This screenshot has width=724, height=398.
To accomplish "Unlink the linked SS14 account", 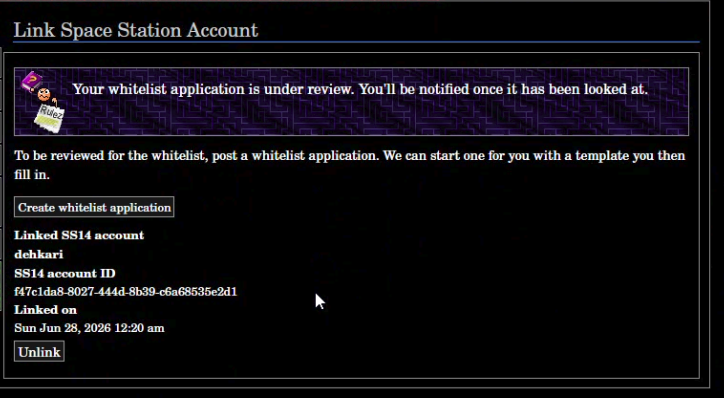I will [39, 352].
